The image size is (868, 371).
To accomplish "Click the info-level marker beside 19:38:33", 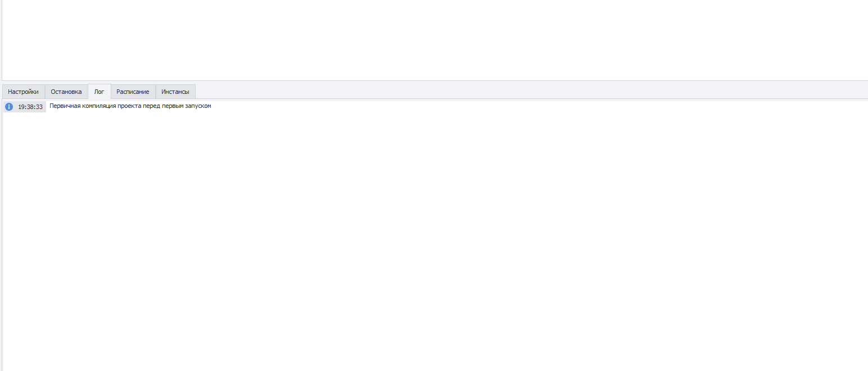I will coord(9,107).
